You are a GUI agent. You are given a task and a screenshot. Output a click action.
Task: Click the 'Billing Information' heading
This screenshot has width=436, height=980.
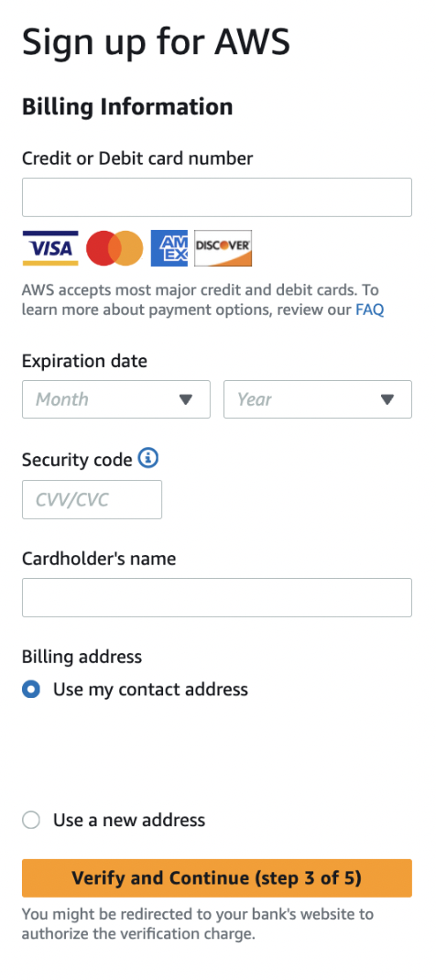coord(127,107)
